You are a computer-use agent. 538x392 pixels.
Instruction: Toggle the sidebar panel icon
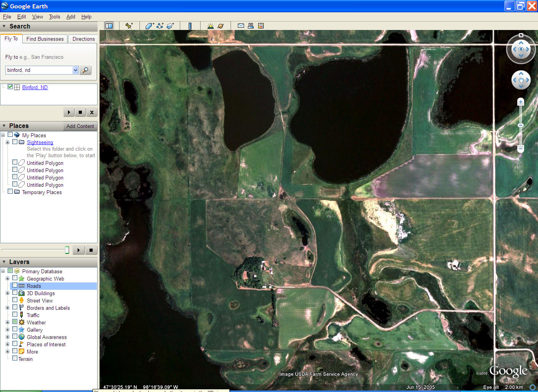click(109, 26)
